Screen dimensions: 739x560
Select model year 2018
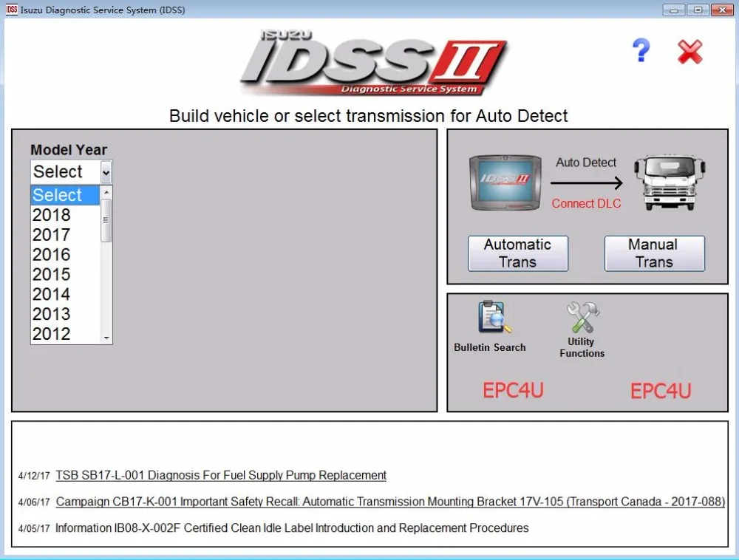coord(65,215)
